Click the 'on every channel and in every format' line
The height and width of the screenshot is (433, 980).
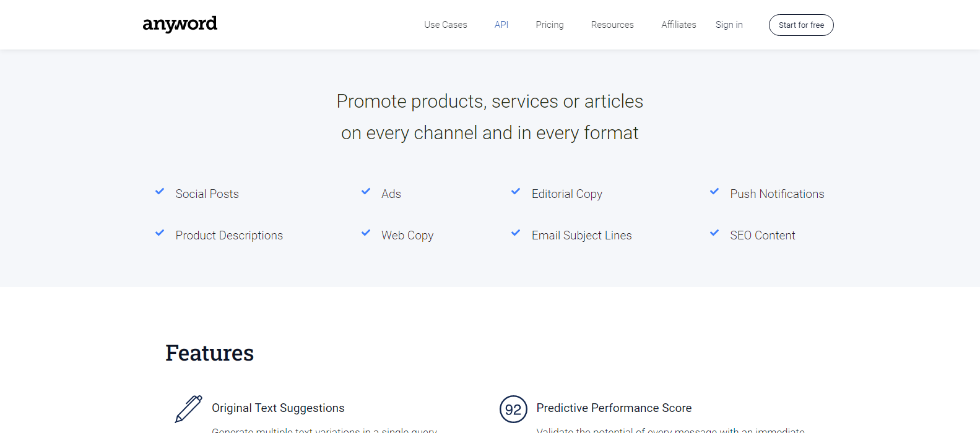[x=490, y=133]
